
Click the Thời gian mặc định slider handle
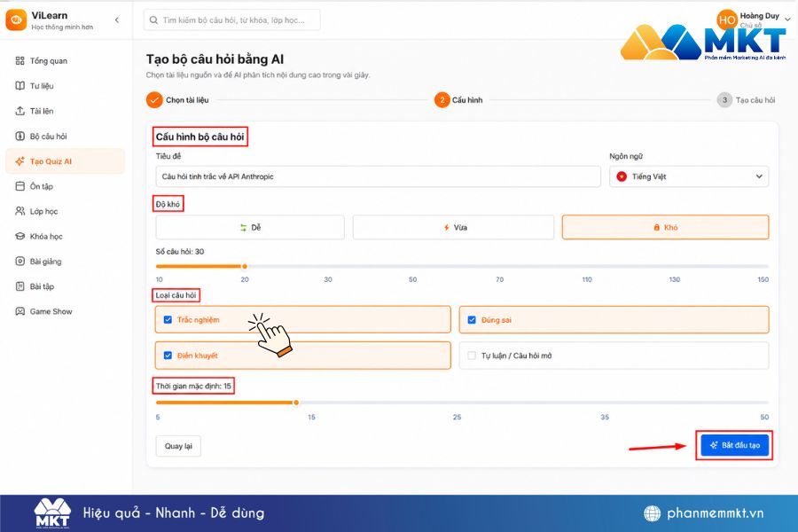(x=296, y=403)
